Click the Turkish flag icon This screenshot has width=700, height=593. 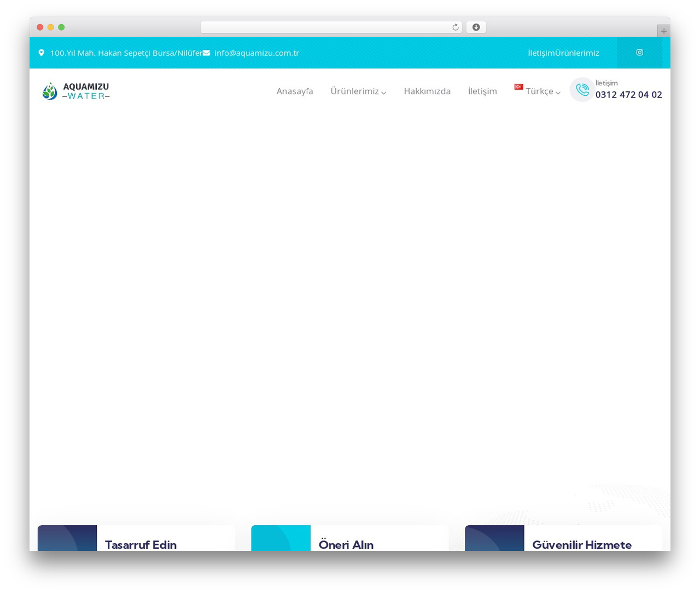coord(518,86)
